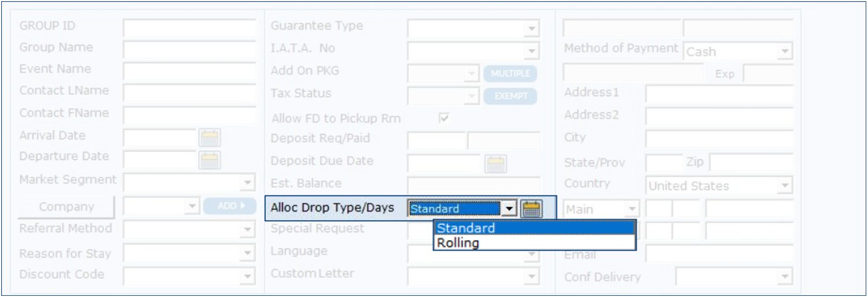Screen dimensions: 868x297
Task: Select Rolling from the drop type list
Action: pos(458,243)
